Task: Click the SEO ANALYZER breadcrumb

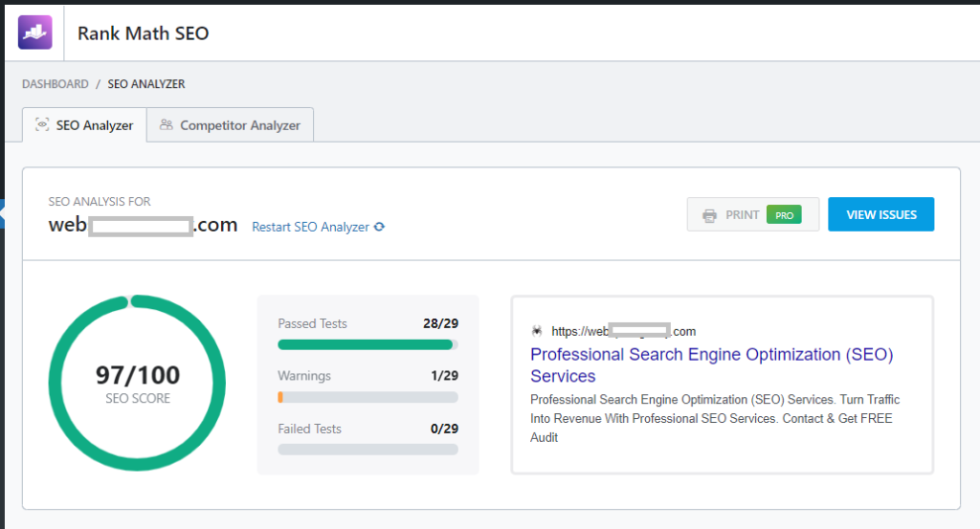Action: click(x=146, y=83)
